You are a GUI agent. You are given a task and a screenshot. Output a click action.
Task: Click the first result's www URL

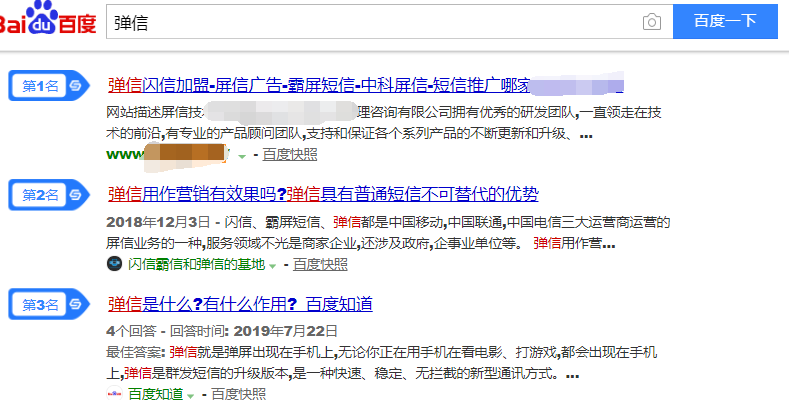[x=168, y=154]
